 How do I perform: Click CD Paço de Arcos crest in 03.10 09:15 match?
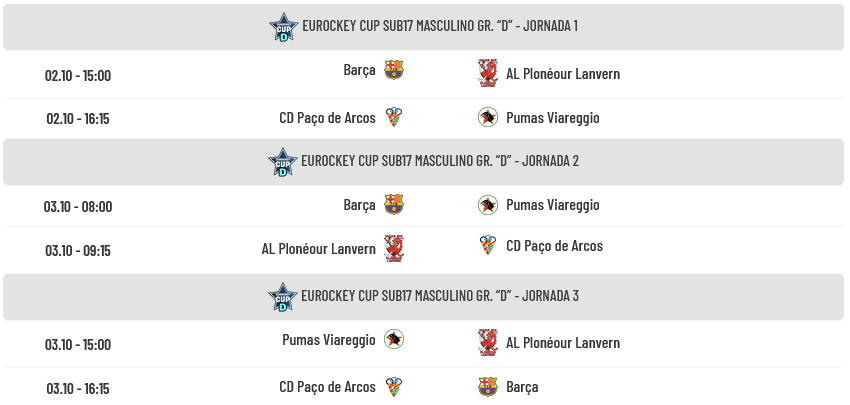tap(488, 245)
